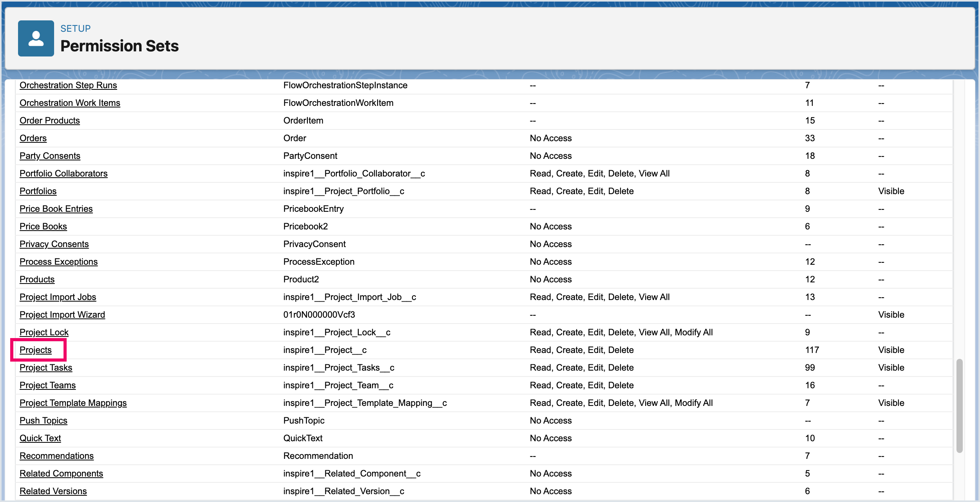The width and height of the screenshot is (980, 502).
Task: Select the inspire1__Related_Component__c cell
Action: point(352,473)
